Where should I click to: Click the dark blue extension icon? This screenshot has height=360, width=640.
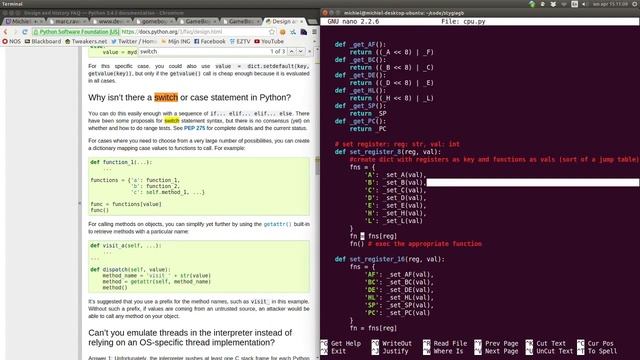point(304,32)
